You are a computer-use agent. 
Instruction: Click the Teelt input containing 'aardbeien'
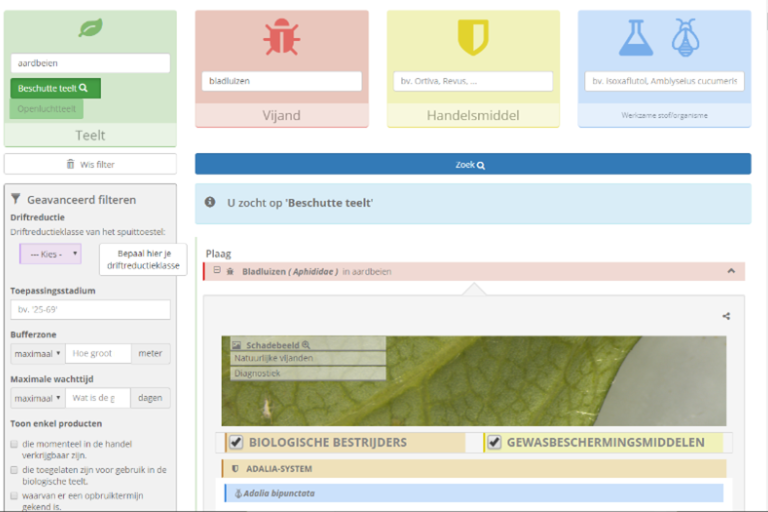90,63
